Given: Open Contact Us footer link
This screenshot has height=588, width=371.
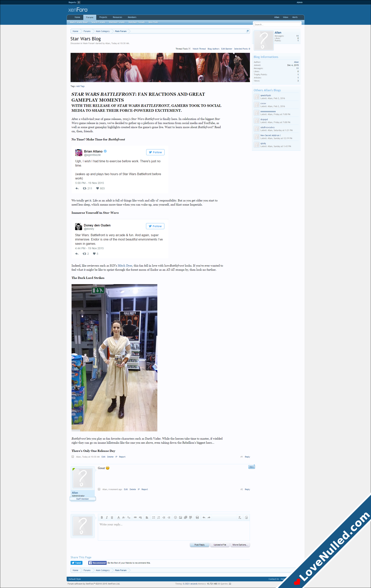Looking at the screenshot, I should click(x=274, y=579).
